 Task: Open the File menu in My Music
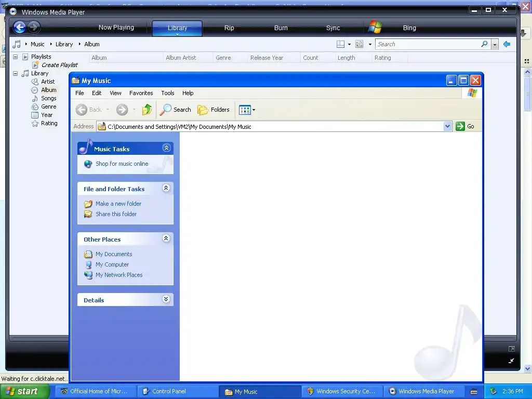click(79, 93)
